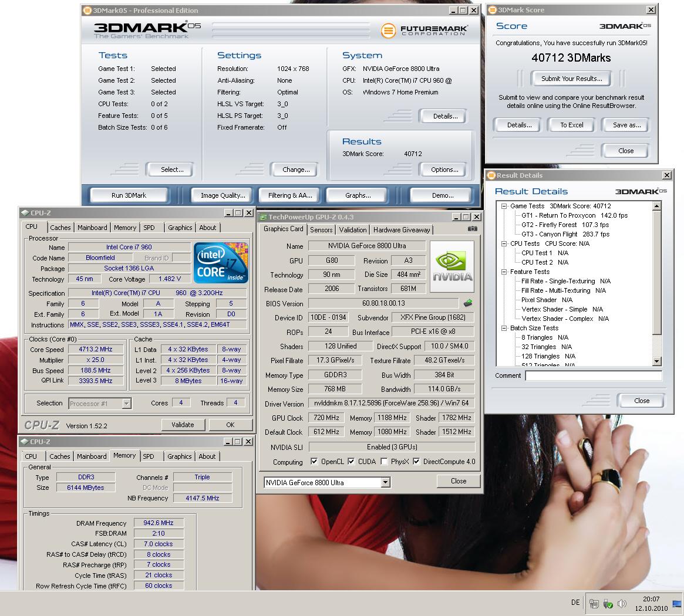Click Validate in CPU-Z
The image size is (684, 616).
(183, 425)
